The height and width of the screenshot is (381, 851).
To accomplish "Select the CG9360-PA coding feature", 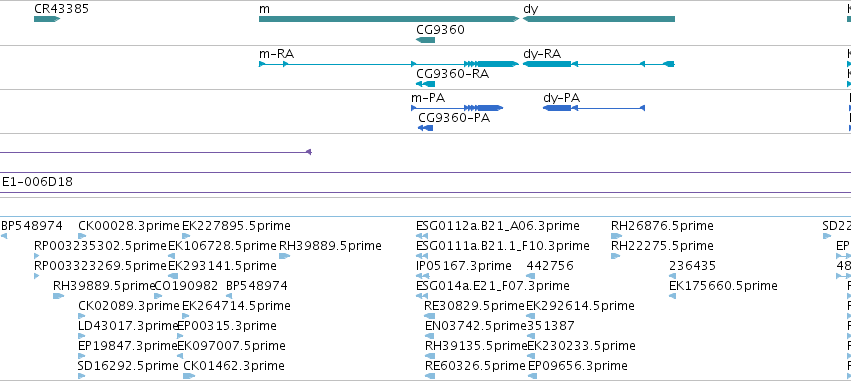I will click(426, 128).
